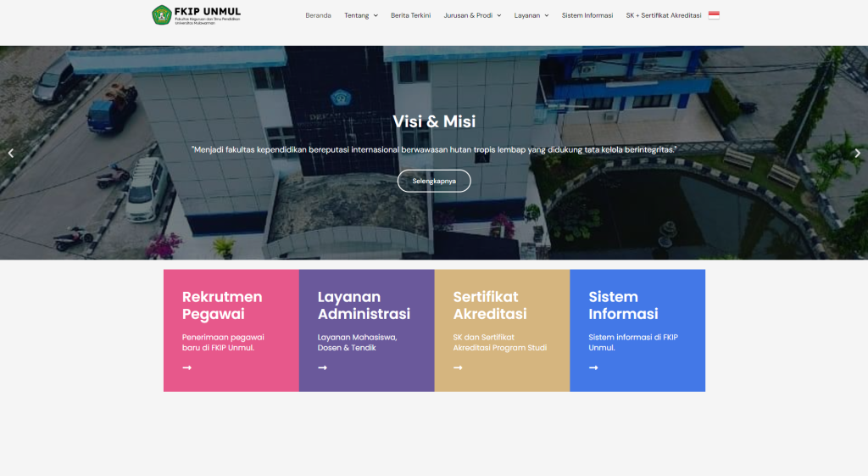Click the FKIP UNMUL site title text
Viewport: 868px width, 476px height.
pyautogui.click(x=207, y=12)
